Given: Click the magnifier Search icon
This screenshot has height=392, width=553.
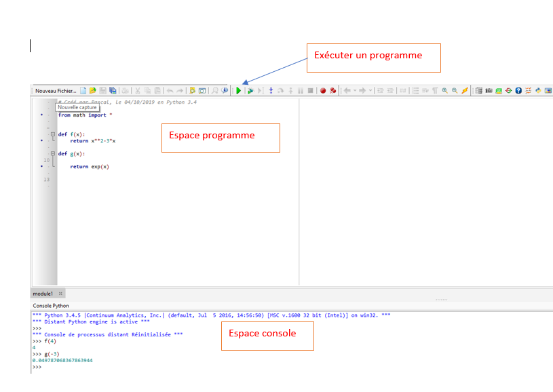Looking at the screenshot, I should (x=214, y=91).
